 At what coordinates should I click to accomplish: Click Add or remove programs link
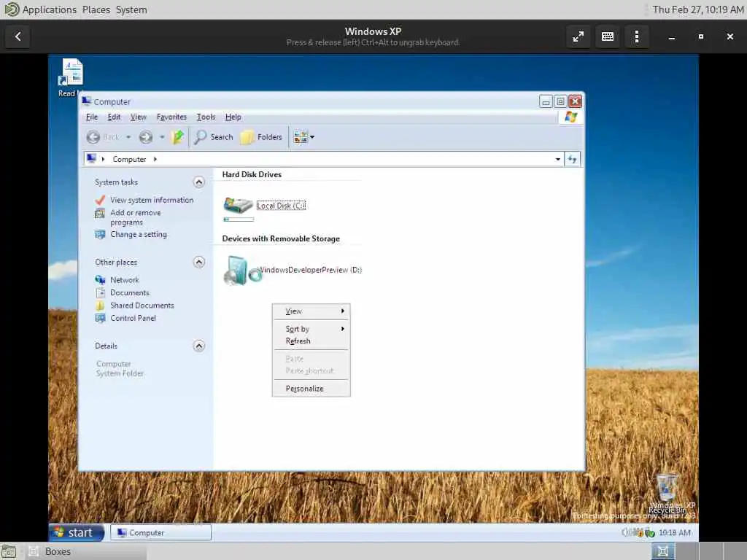(x=135, y=217)
